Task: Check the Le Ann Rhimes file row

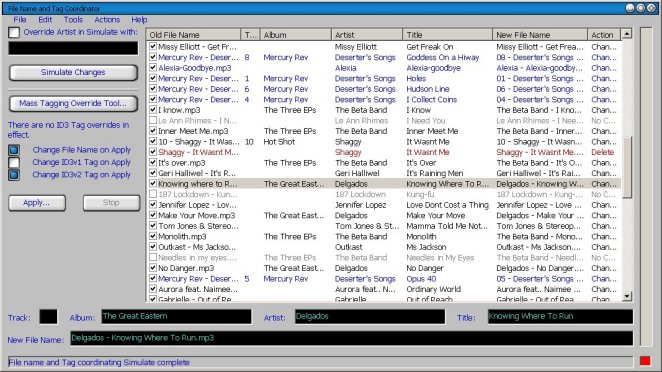Action: tap(153, 120)
